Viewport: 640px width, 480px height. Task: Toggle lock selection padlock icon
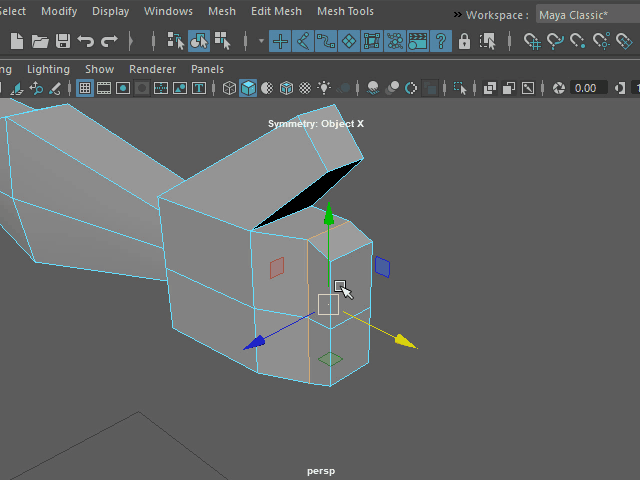(464, 41)
